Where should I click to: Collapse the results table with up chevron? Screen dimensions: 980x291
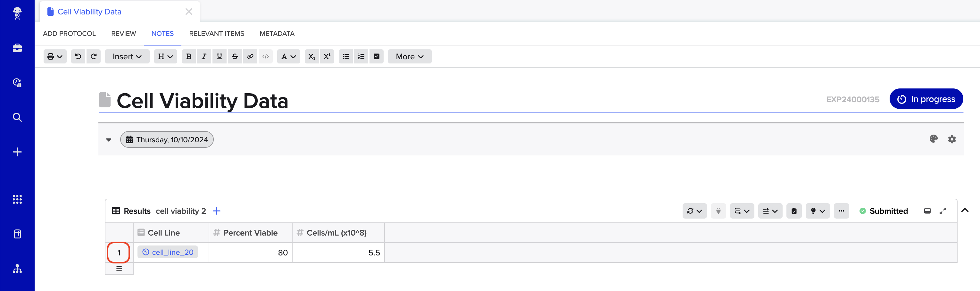(965, 210)
